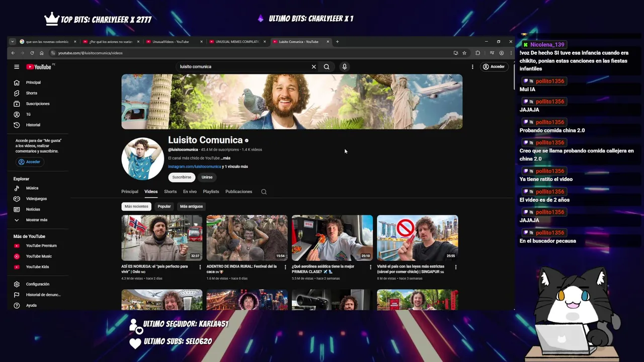Open the first-class airline video thumbnail

[x=332, y=238]
